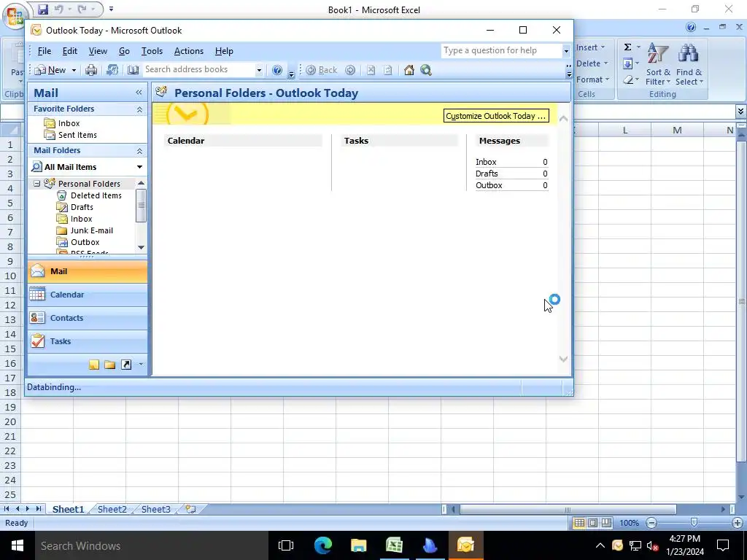Click Excel's Page Layout view icon
Image resolution: width=747 pixels, height=560 pixels.
coord(592,523)
